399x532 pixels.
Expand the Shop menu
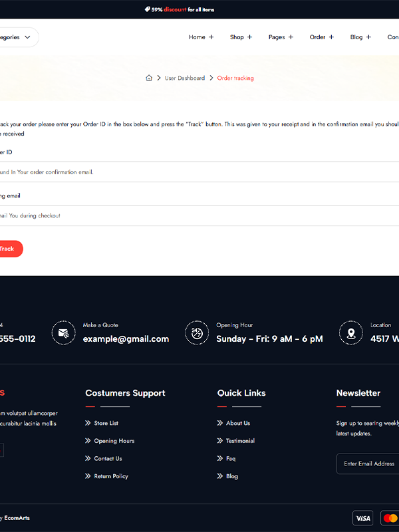pos(241,37)
